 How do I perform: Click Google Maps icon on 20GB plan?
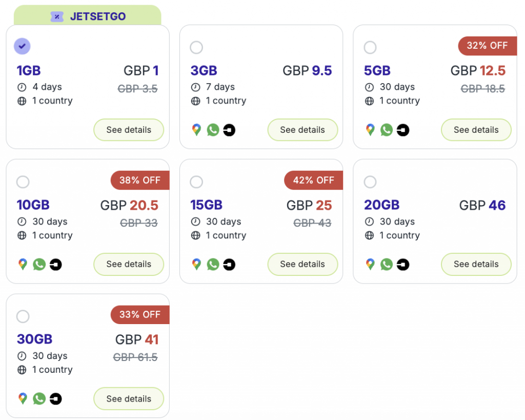click(370, 265)
